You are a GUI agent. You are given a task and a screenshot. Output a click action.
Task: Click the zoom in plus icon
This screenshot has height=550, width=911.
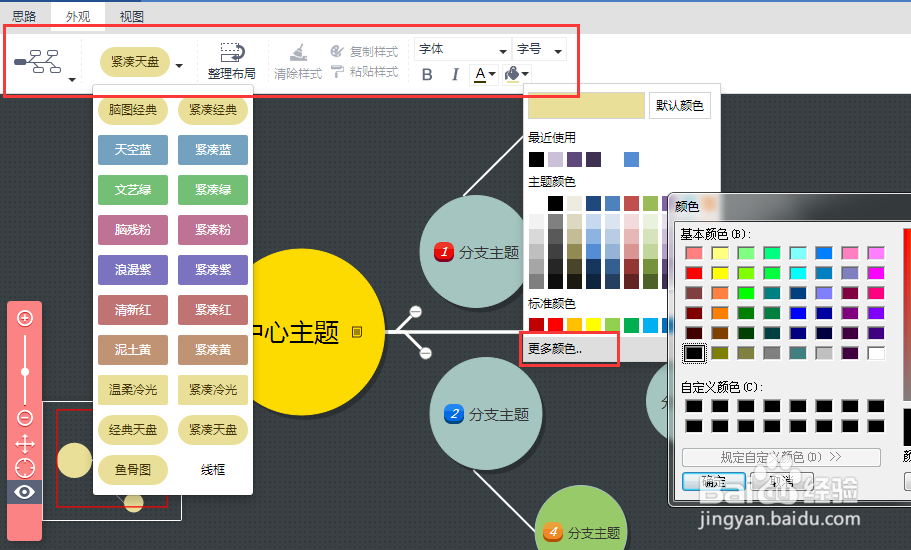pos(24,318)
